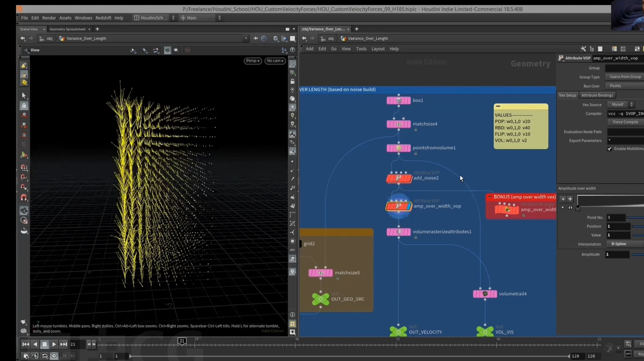The width and height of the screenshot is (644, 361).
Task: Open the Attribute Bindings tab
Action: tap(597, 95)
